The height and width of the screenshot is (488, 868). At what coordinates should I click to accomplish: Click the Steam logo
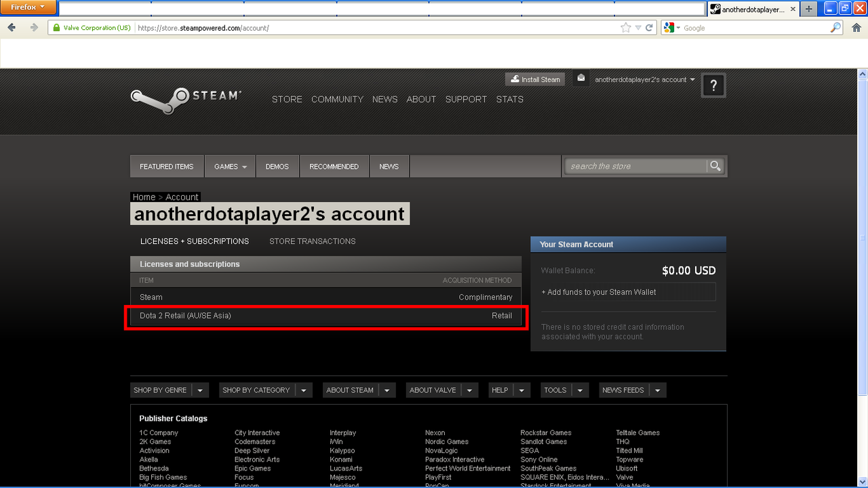[186, 99]
